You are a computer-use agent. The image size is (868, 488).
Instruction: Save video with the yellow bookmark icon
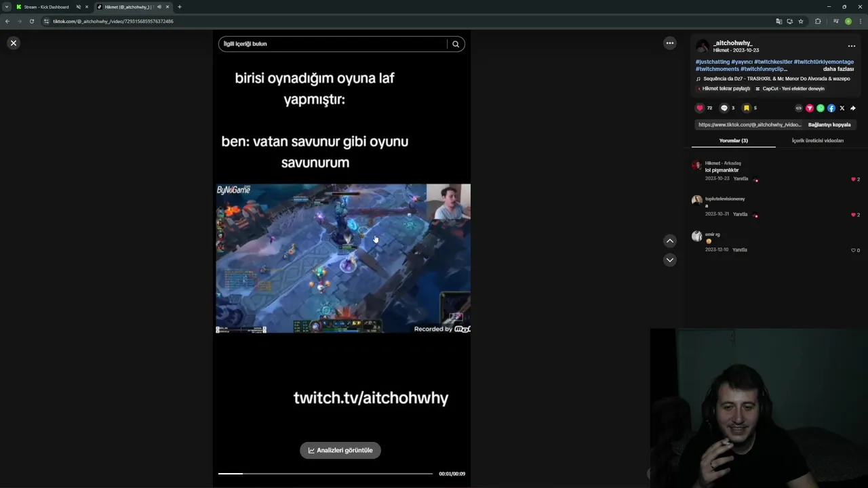[x=747, y=108]
